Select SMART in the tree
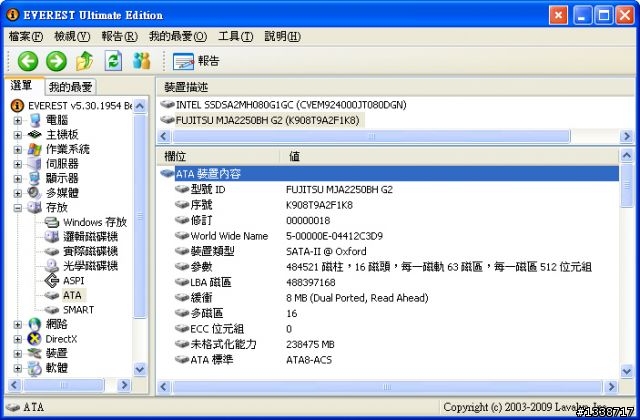The image size is (640, 420). (78, 310)
